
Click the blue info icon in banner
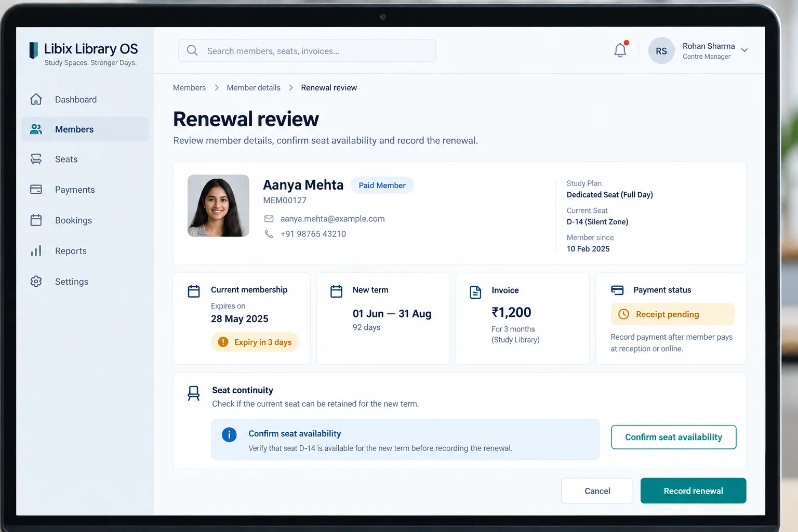[229, 434]
